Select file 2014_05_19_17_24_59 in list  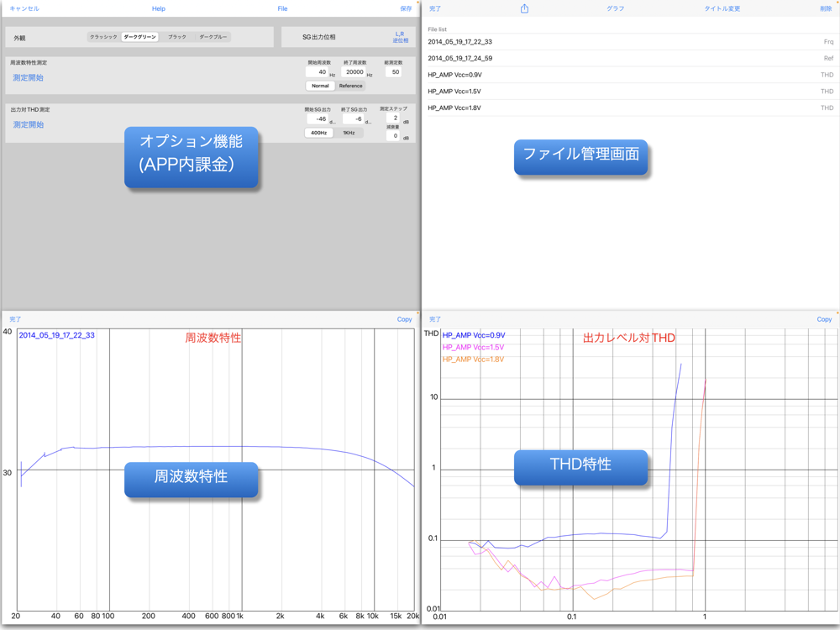click(631, 59)
